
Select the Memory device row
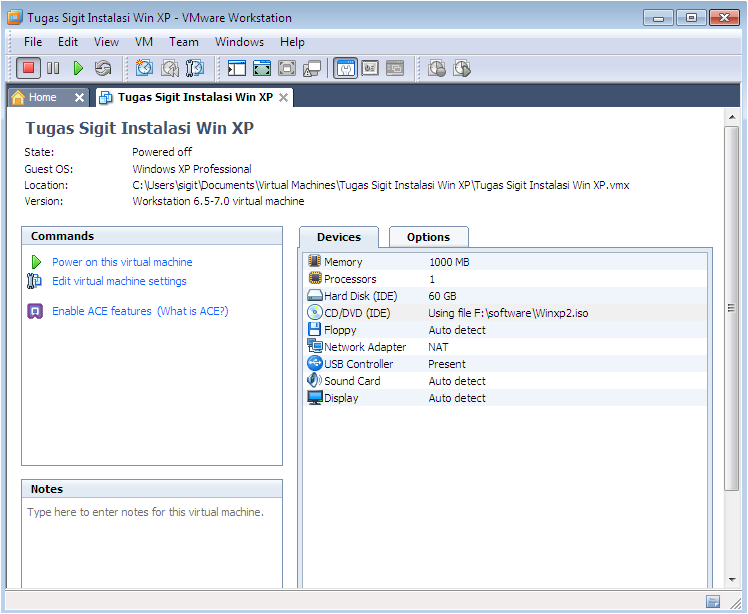click(x=506, y=262)
